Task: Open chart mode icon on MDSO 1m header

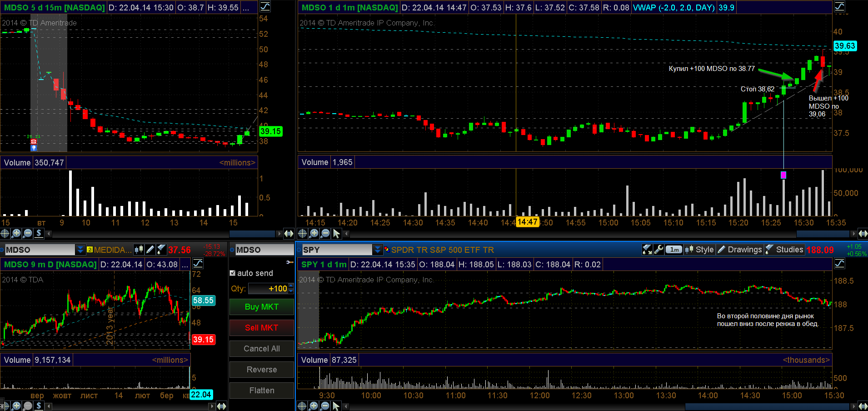Action: [839, 7]
